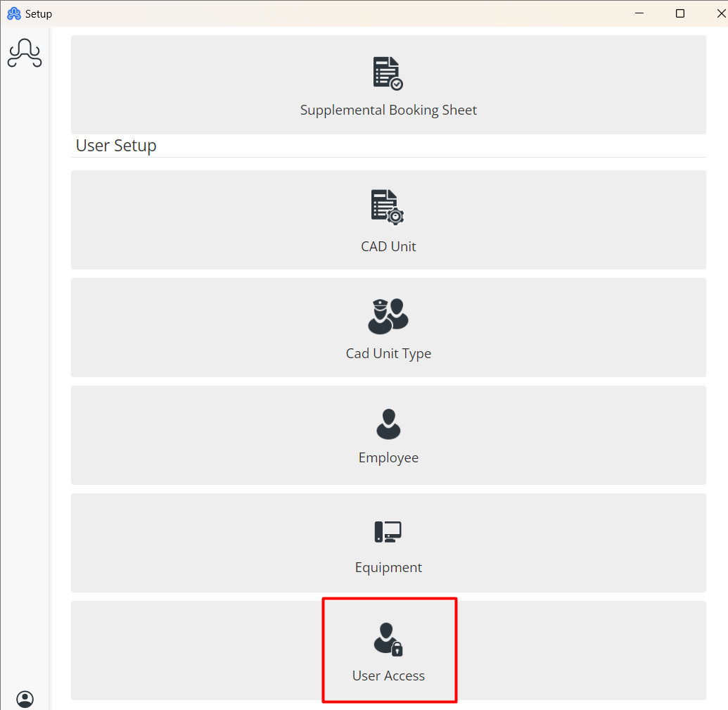Open the Employee person icon
The image size is (728, 710).
pos(388,423)
